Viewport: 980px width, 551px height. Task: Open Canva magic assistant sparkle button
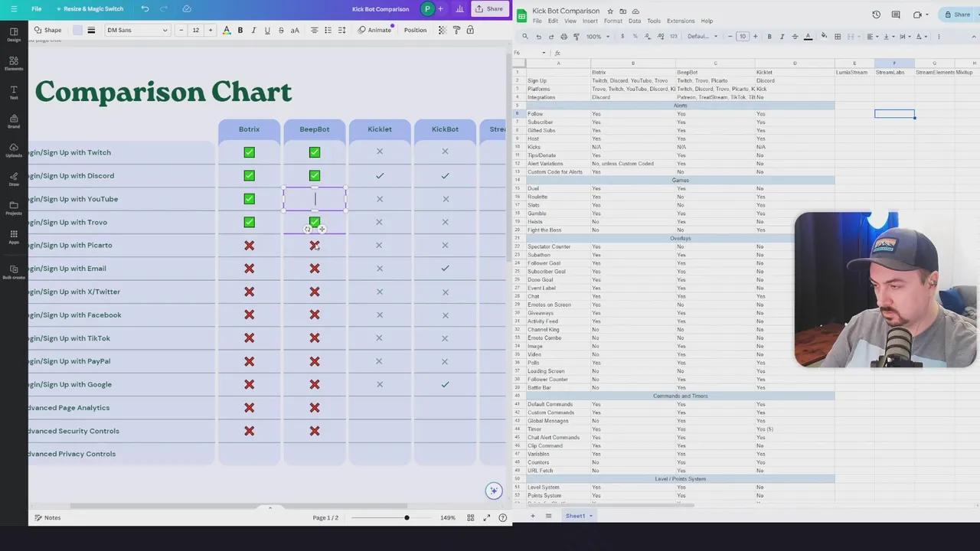tap(494, 491)
